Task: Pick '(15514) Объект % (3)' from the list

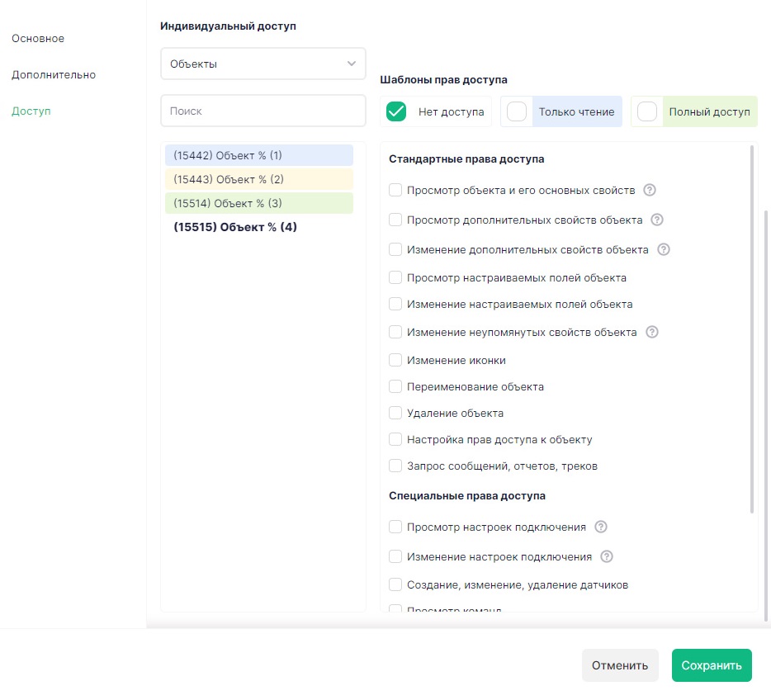Action: tap(259, 204)
